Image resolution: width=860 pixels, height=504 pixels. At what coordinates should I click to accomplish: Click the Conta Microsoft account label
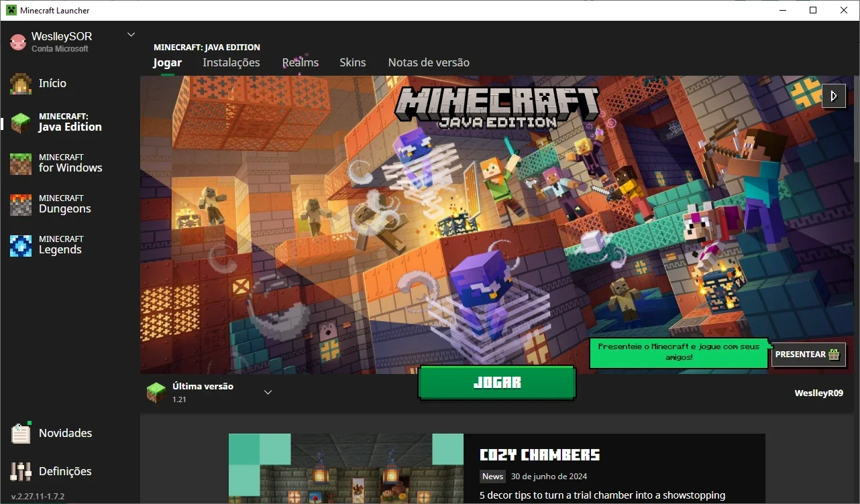pos(60,49)
